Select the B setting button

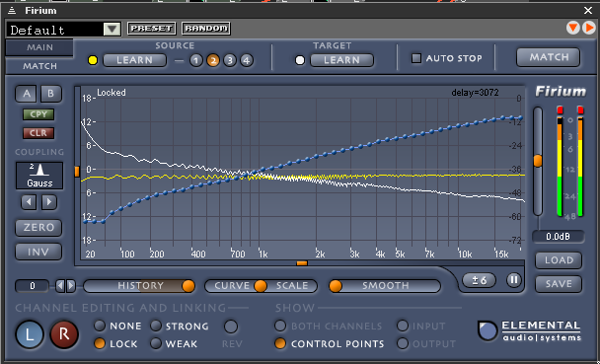click(x=51, y=94)
